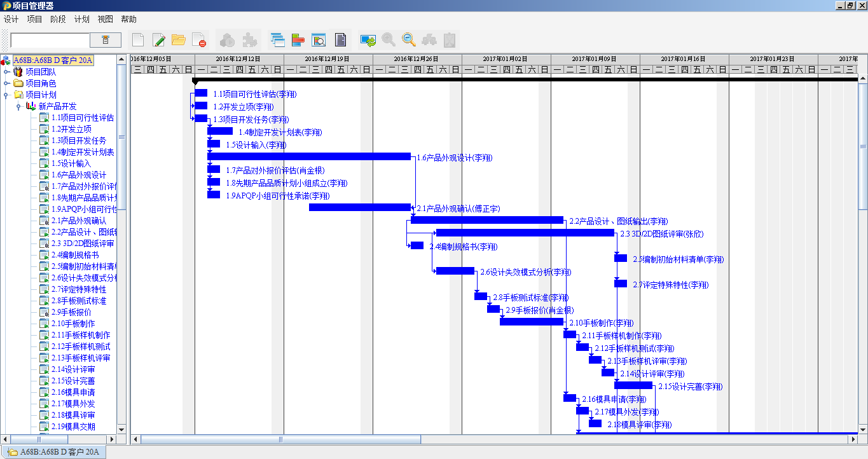This screenshot has height=459, width=868.
Task: Click the Gantt bar for 2.6设计失效模式分析
Action: pyautogui.click(x=455, y=271)
